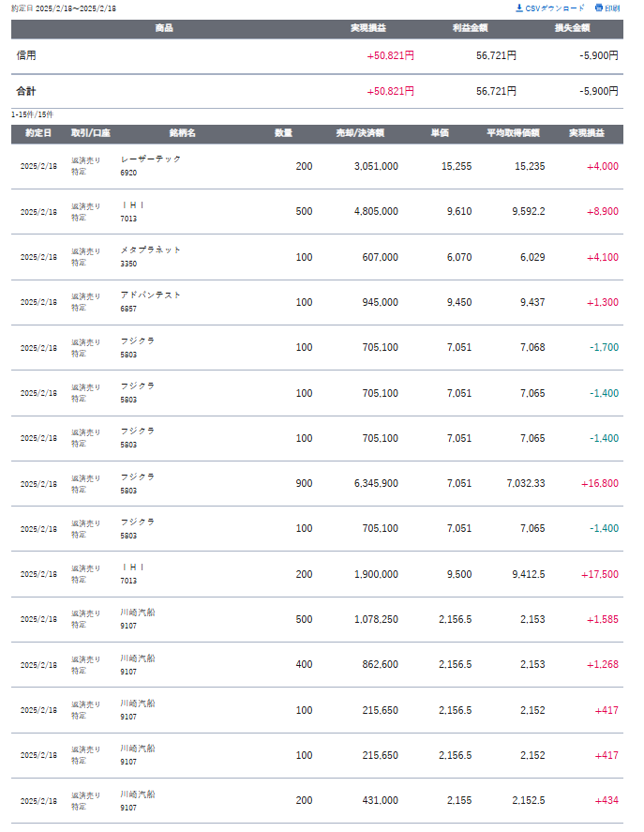
Task: Click the 印刷 print link
Action: point(611,8)
